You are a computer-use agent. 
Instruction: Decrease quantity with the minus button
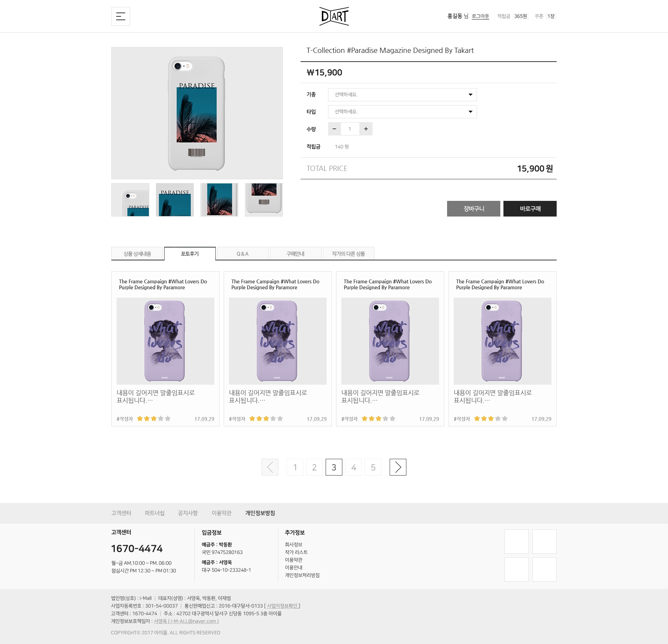334,129
